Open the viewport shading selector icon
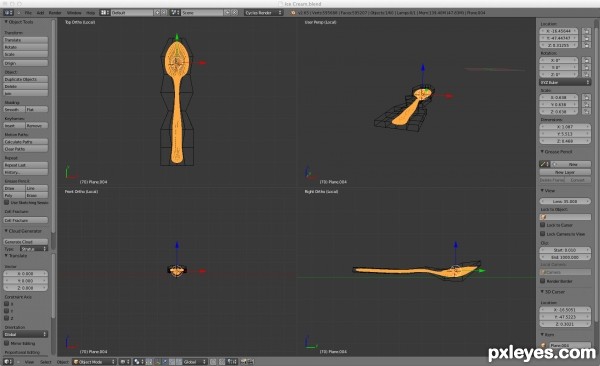 [x=125, y=361]
